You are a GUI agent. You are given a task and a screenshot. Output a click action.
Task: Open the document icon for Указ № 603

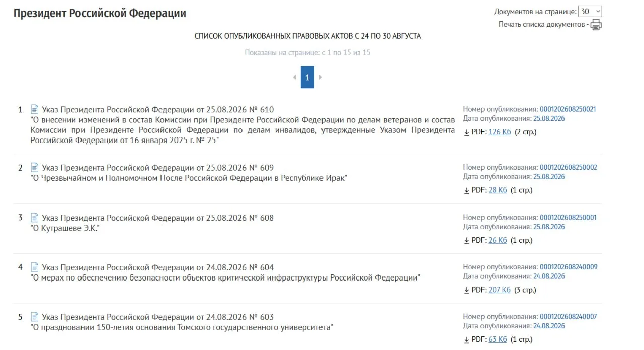35,317
